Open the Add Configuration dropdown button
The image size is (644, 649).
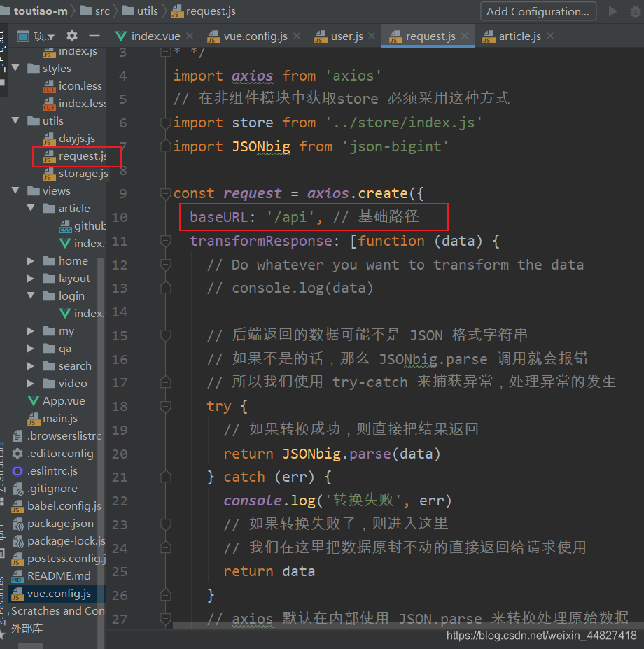[538, 11]
